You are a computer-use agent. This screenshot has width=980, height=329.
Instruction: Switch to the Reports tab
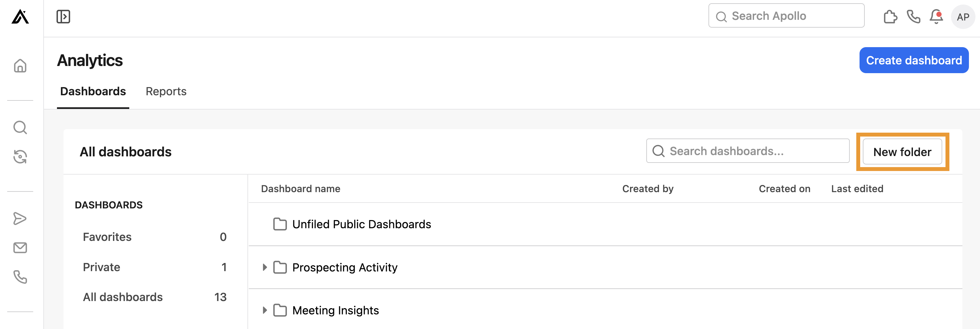pos(166,91)
